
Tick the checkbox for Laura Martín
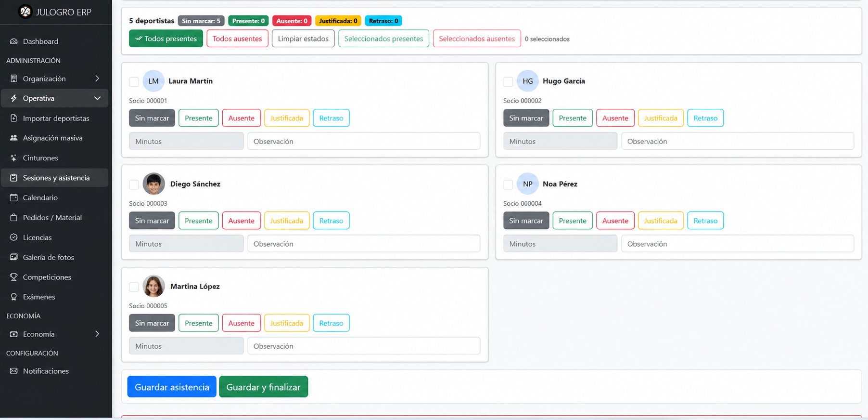tap(134, 81)
